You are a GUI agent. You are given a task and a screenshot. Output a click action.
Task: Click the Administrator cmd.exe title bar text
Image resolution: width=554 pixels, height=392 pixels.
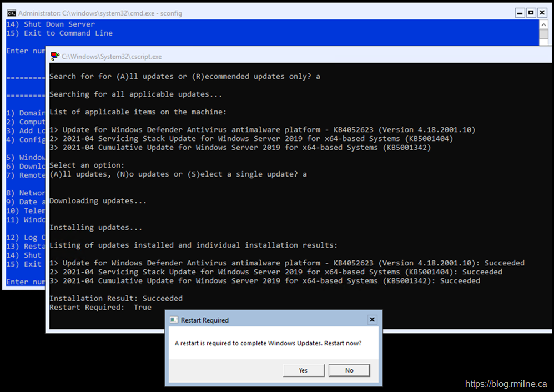point(100,13)
